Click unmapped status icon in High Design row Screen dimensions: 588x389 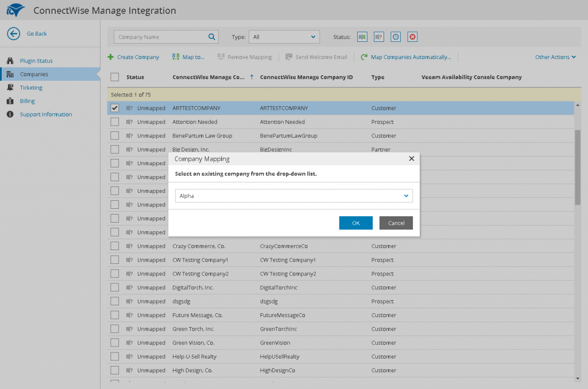click(129, 370)
